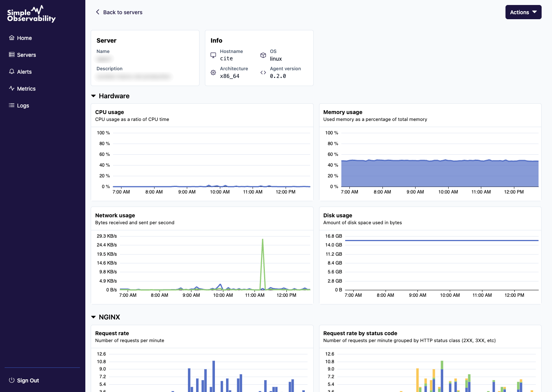Image resolution: width=552 pixels, height=392 pixels.
Task: Click the back chevron arrow icon
Action: pos(98,12)
